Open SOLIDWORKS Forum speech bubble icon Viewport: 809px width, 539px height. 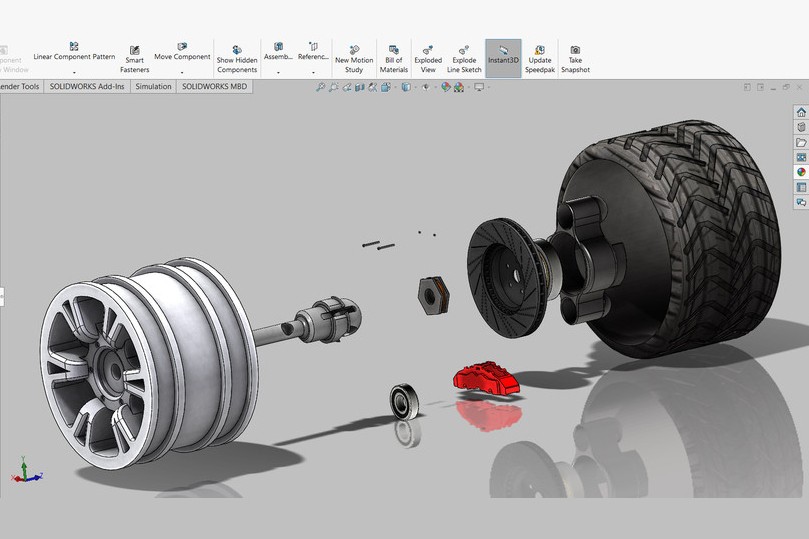(x=801, y=202)
